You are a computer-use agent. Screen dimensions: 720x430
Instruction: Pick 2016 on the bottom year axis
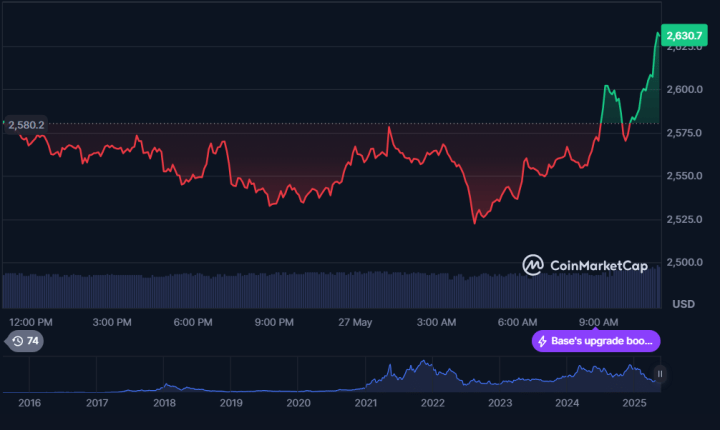point(30,402)
